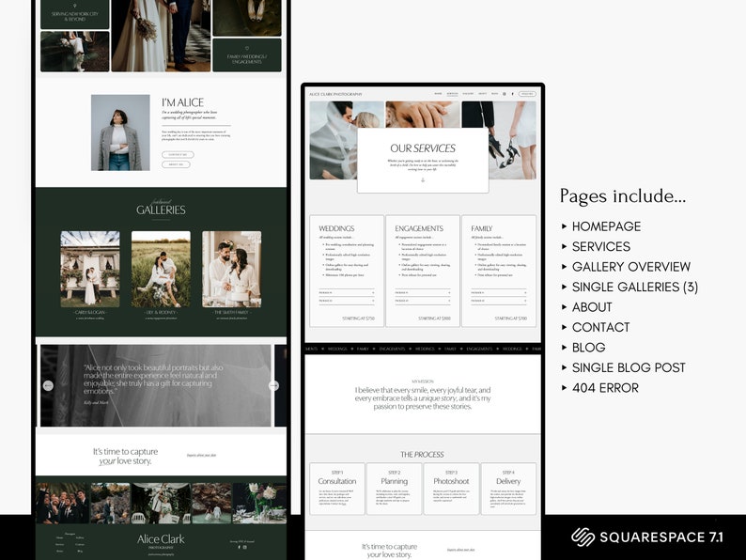Open The Smith Family gallery thumbnail
The image size is (746, 560).
(232, 269)
